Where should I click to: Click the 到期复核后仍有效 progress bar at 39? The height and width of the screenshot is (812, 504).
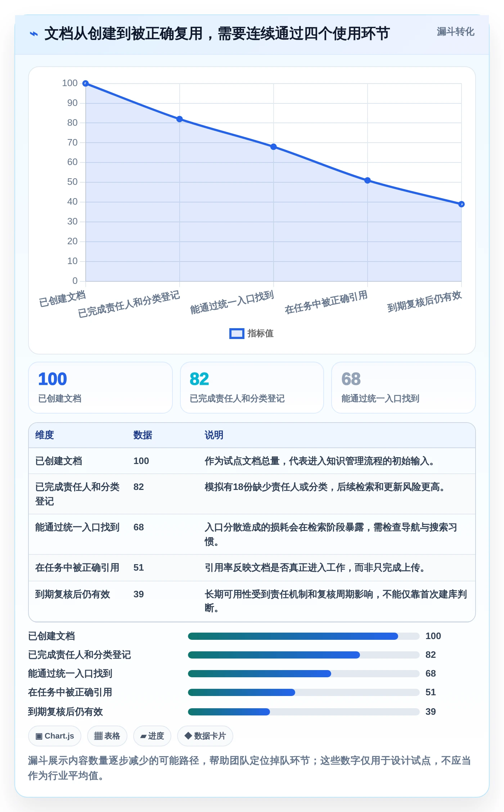(304, 712)
